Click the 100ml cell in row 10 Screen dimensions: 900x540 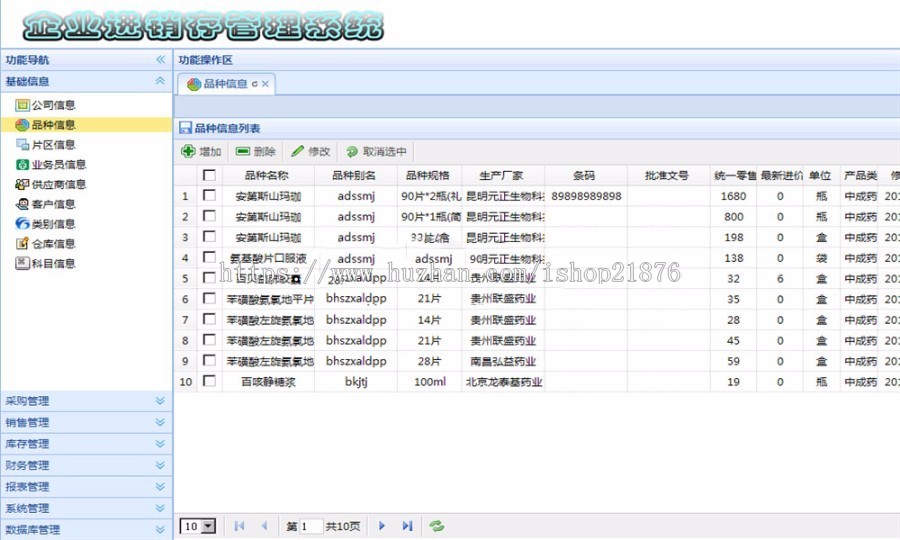pos(430,382)
